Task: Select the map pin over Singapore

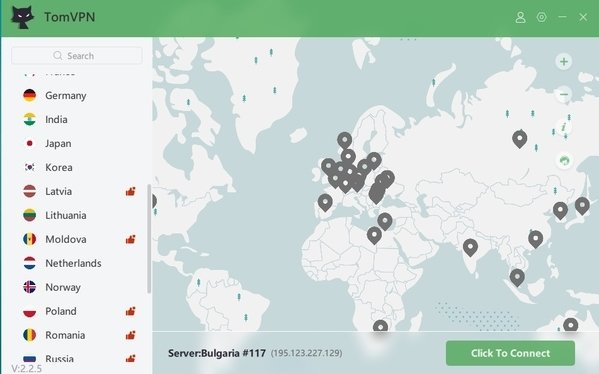Action: [517, 278]
